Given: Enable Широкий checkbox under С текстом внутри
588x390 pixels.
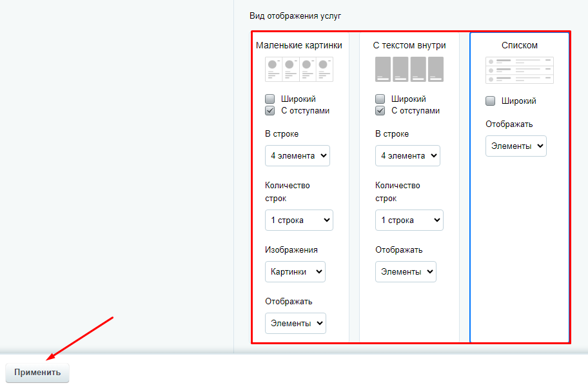Looking at the screenshot, I should pos(380,99).
